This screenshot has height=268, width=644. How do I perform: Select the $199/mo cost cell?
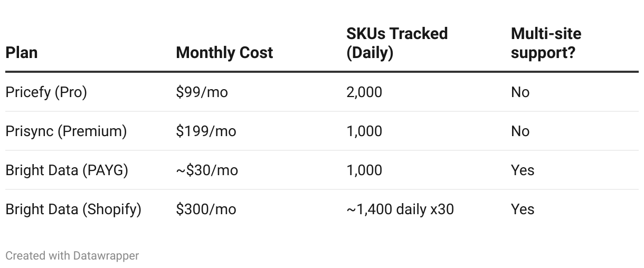[206, 131]
